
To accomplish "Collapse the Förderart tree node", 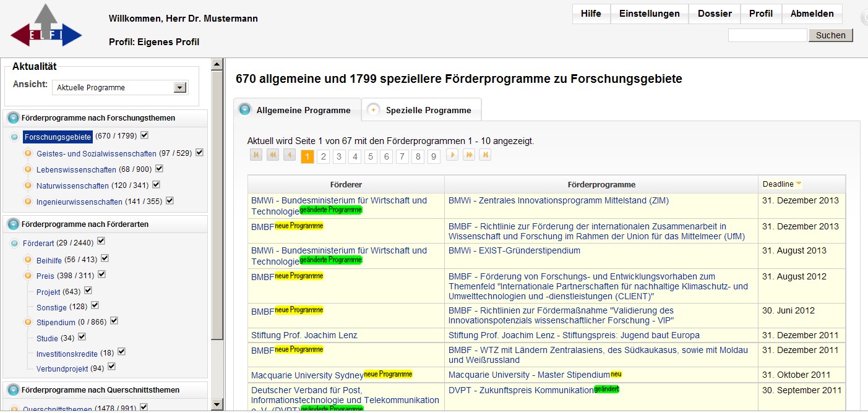I will pyautogui.click(x=14, y=243).
